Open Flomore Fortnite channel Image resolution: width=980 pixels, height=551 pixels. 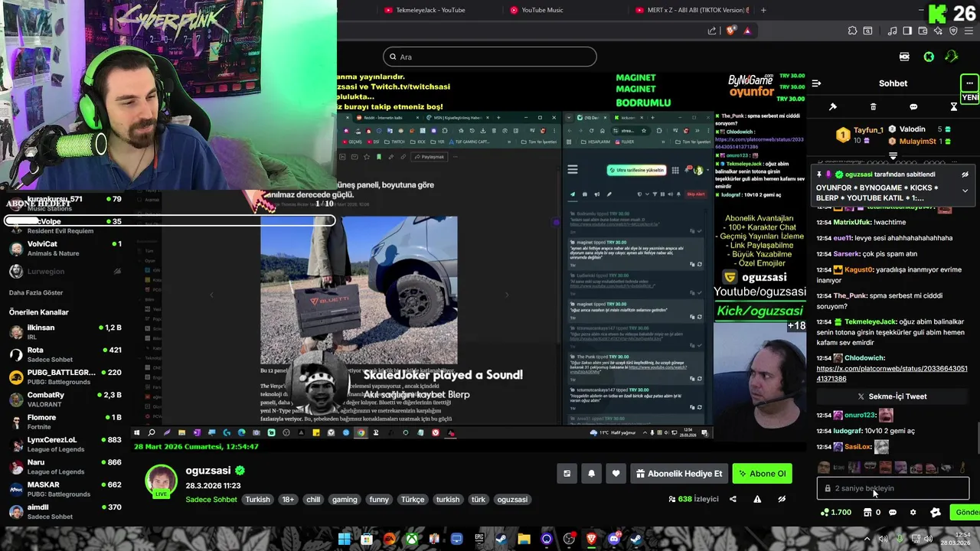(65, 422)
